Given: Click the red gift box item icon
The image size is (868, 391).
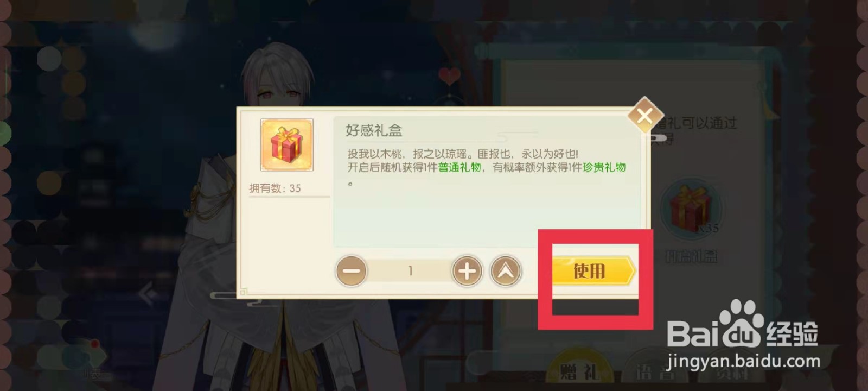Looking at the screenshot, I should click(287, 145).
